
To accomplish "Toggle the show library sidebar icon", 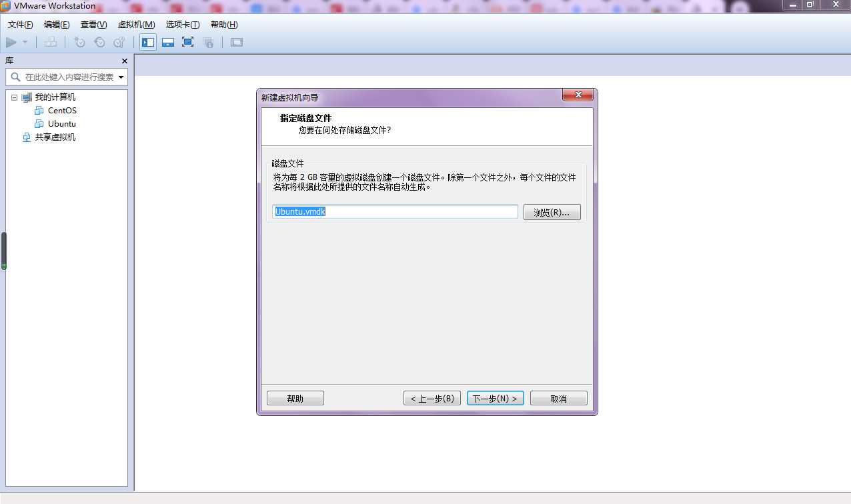I will click(148, 42).
